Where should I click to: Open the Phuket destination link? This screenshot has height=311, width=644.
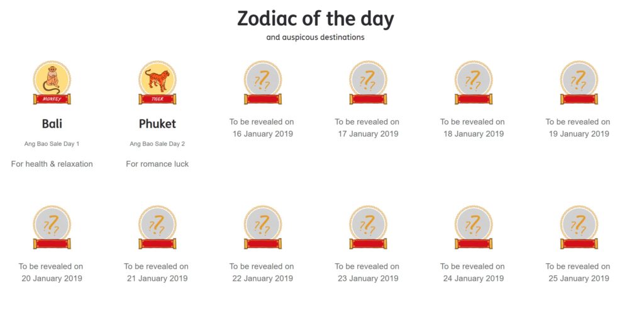(157, 124)
